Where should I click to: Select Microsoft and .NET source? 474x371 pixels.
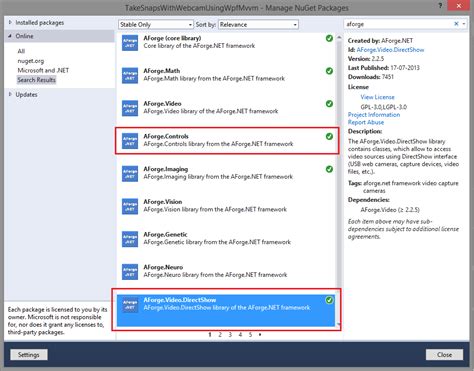click(x=43, y=70)
